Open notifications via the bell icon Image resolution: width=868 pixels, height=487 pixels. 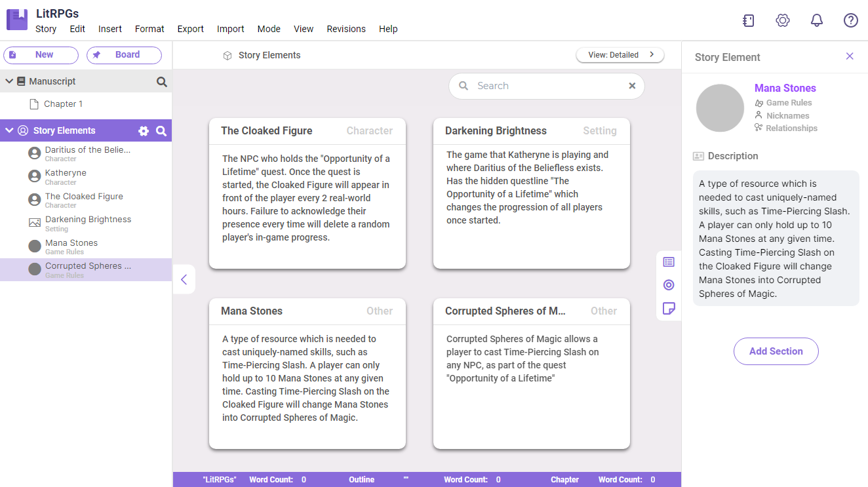816,20
